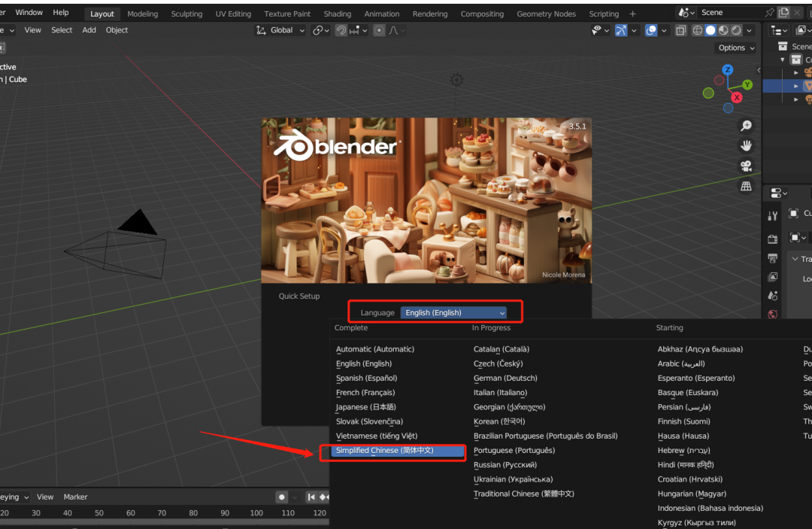Image resolution: width=812 pixels, height=529 pixels.
Task: Click the Options button in viewport header
Action: (x=735, y=47)
